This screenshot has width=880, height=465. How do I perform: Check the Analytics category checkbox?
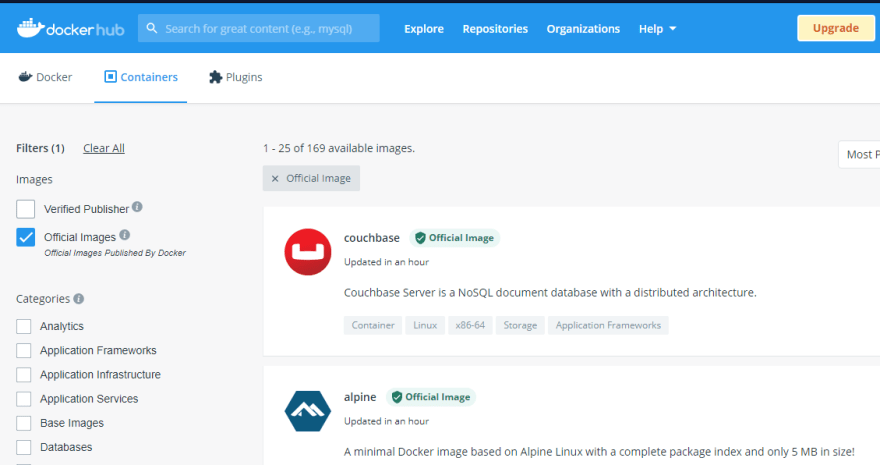coord(24,326)
